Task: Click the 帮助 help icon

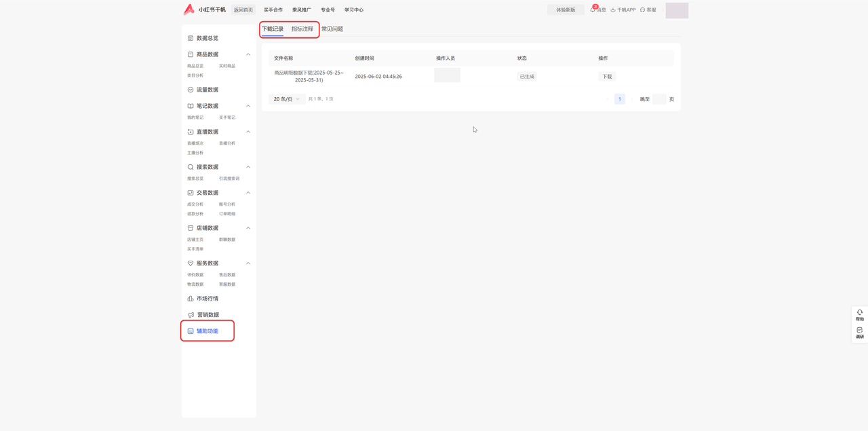Action: coord(859,314)
